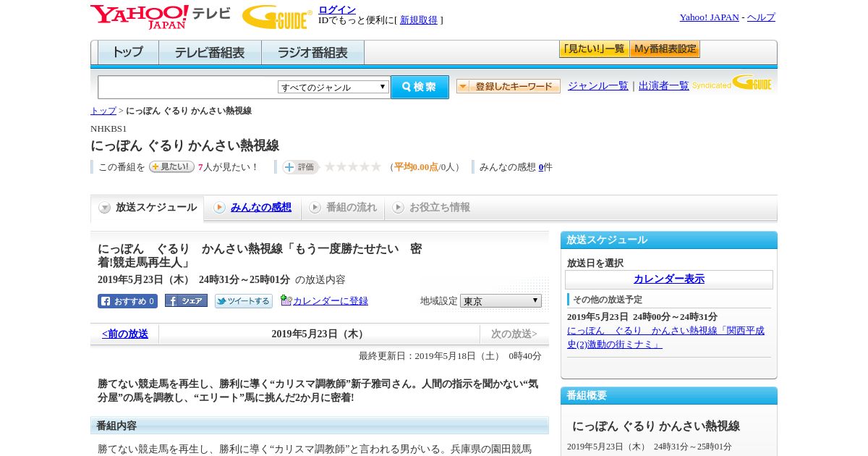Click the 最終更新日 timestamp text
This screenshot has width=868, height=456.
(x=450, y=356)
